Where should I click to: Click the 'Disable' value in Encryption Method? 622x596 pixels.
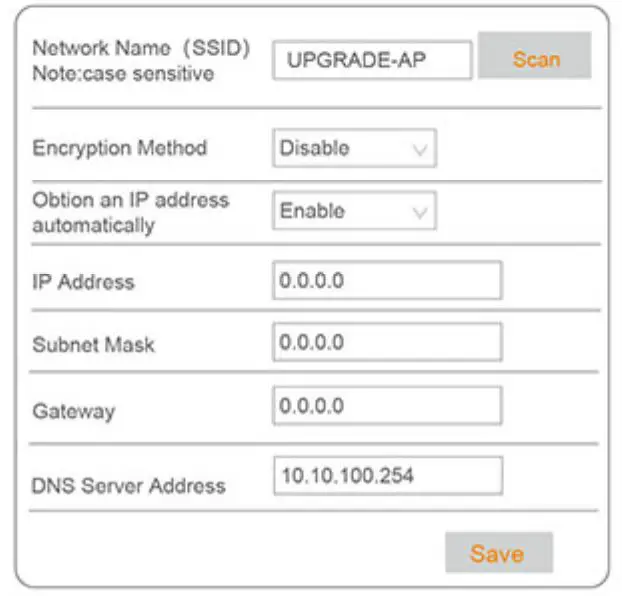[315, 149]
